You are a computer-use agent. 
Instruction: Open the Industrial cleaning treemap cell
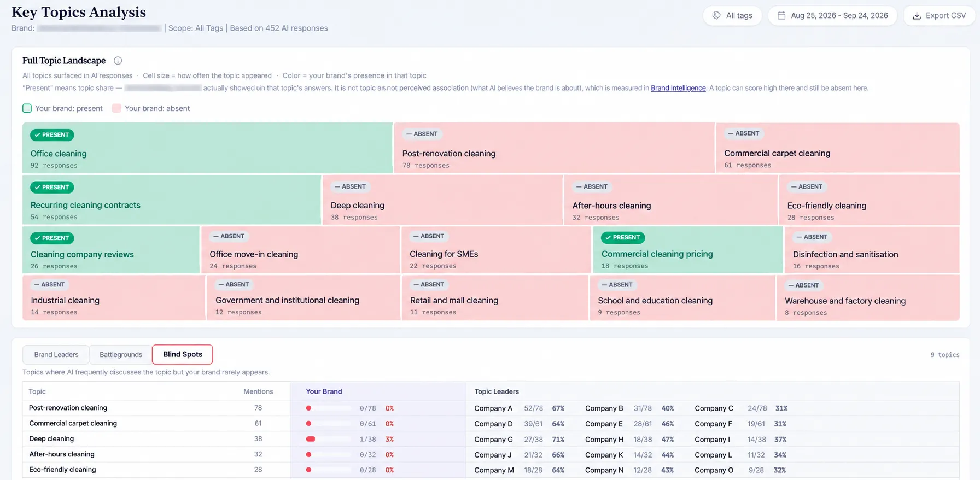coord(114,297)
